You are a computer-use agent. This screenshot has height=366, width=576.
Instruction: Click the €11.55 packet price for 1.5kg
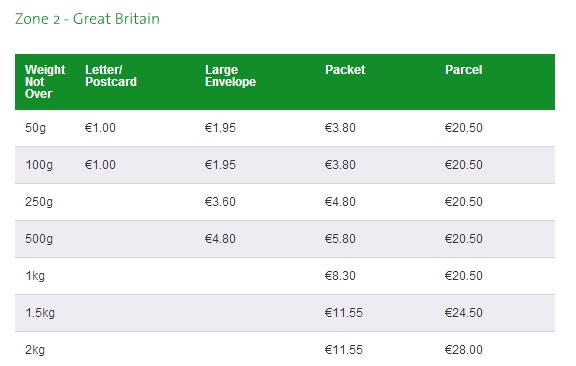344,313
